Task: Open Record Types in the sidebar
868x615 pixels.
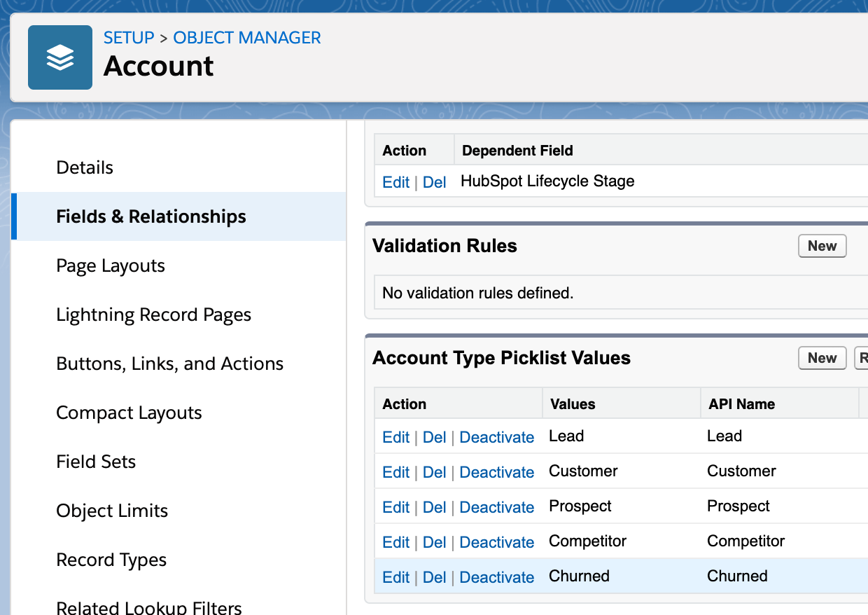Action: (x=111, y=560)
